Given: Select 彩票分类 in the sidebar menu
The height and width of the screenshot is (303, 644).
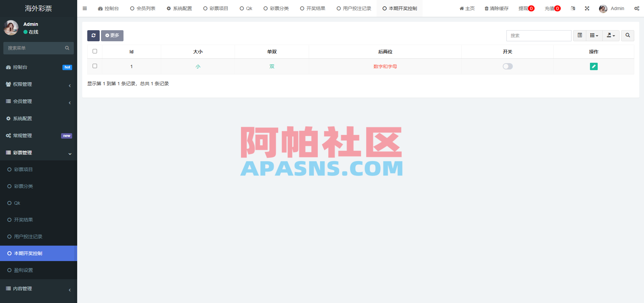Looking at the screenshot, I should tap(23, 186).
